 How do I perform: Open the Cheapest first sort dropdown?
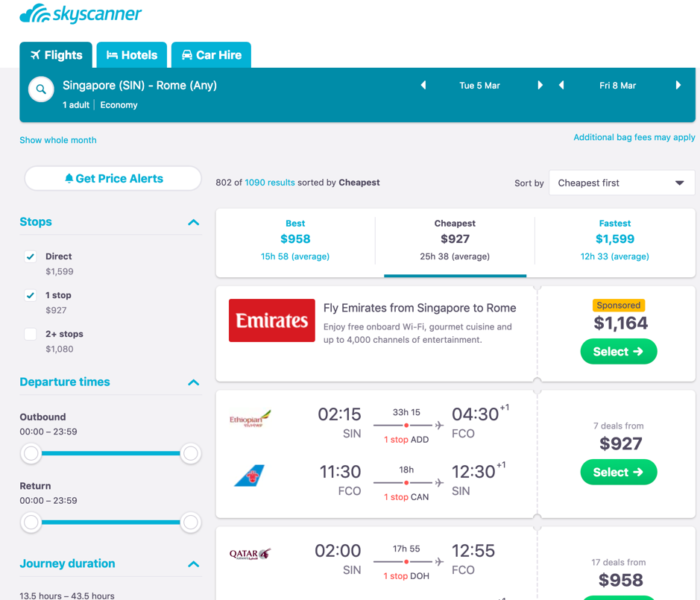(x=621, y=183)
